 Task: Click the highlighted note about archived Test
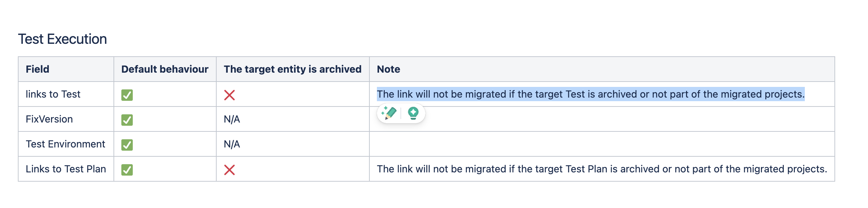click(591, 94)
